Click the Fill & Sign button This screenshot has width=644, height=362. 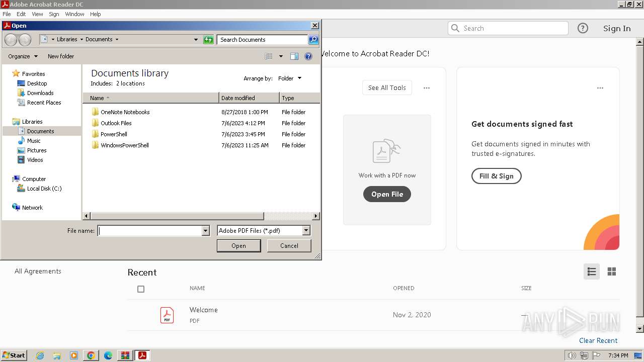(x=496, y=176)
